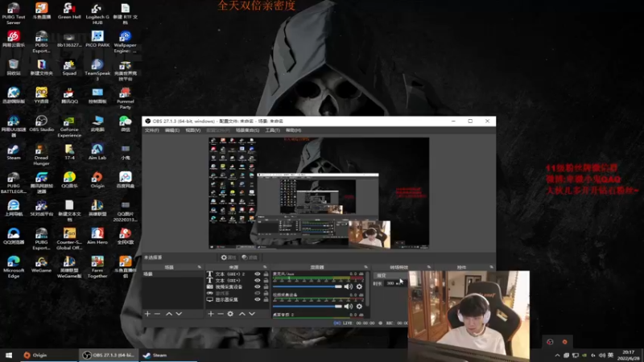The width and height of the screenshot is (644, 362).
Task: Open Windows Start menu
Action: click(x=9, y=355)
